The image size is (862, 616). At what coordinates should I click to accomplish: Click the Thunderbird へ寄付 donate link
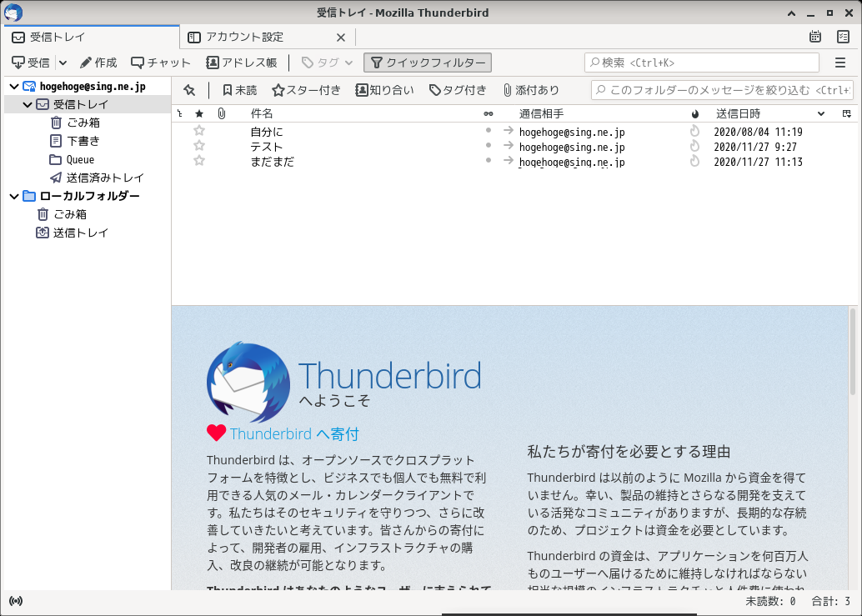click(x=294, y=434)
